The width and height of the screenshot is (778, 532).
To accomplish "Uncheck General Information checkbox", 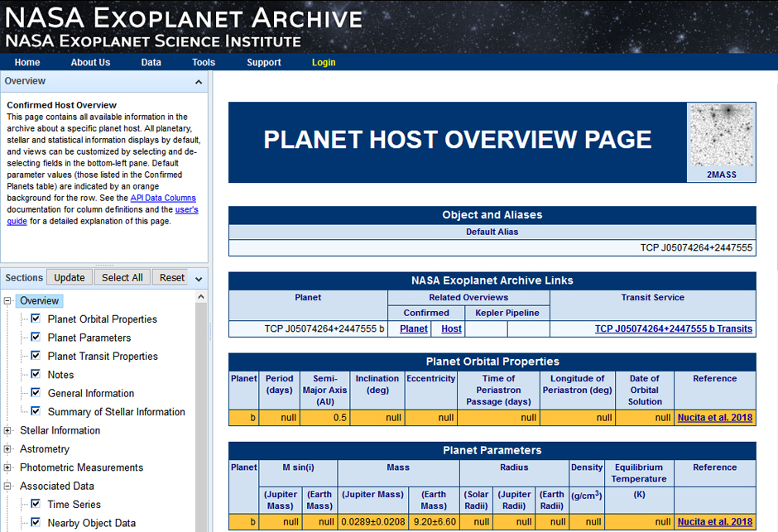I will tap(36, 393).
